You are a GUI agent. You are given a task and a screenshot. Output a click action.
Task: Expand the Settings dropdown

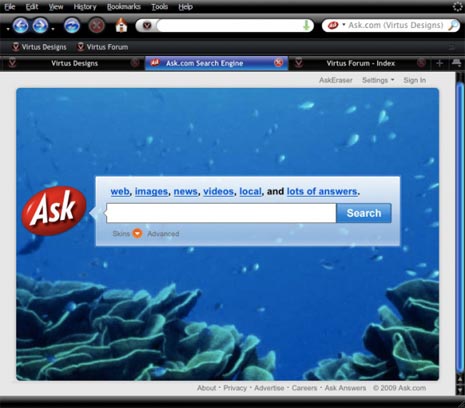click(378, 80)
